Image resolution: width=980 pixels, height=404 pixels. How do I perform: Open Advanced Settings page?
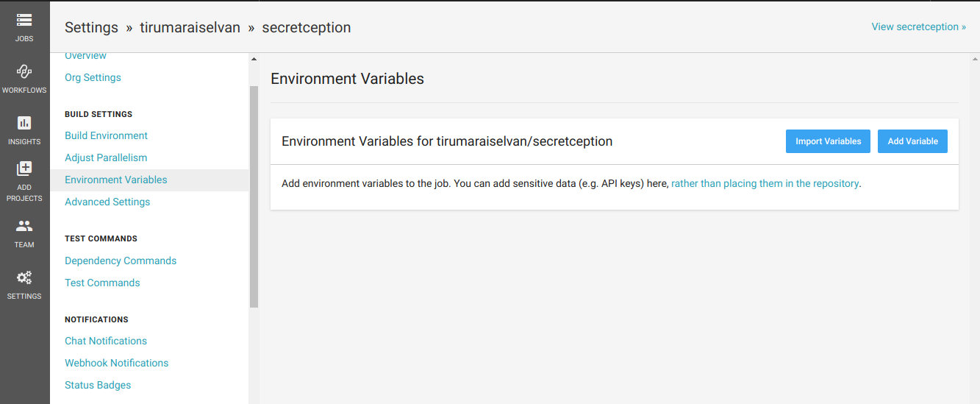tap(107, 202)
